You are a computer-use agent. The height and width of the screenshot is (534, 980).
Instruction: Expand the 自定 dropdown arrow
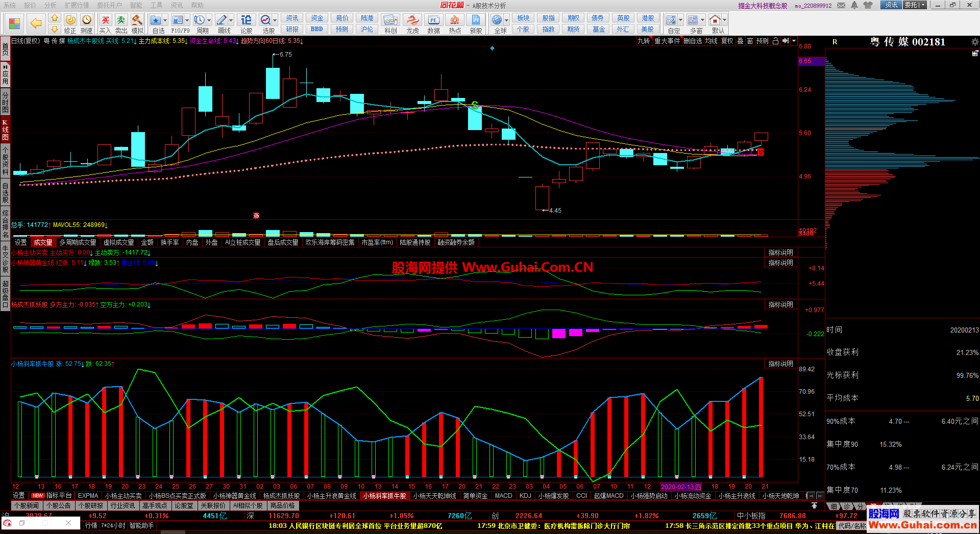pos(681,20)
